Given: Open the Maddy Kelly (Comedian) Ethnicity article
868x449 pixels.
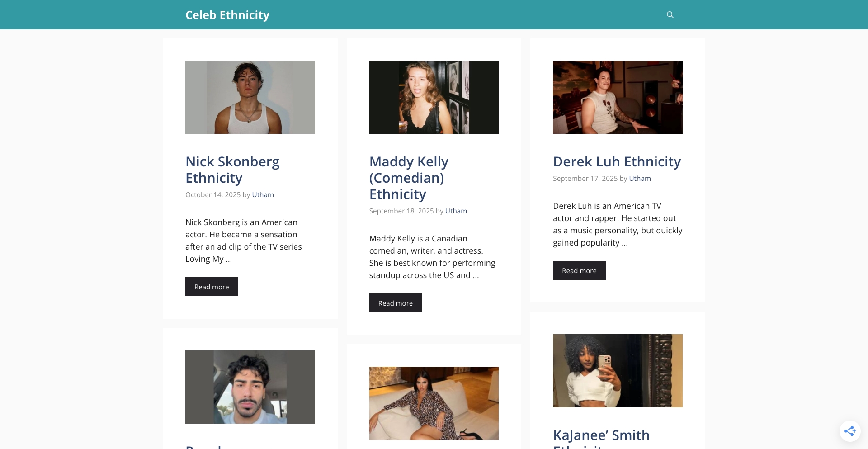Looking at the screenshot, I should click(409, 177).
